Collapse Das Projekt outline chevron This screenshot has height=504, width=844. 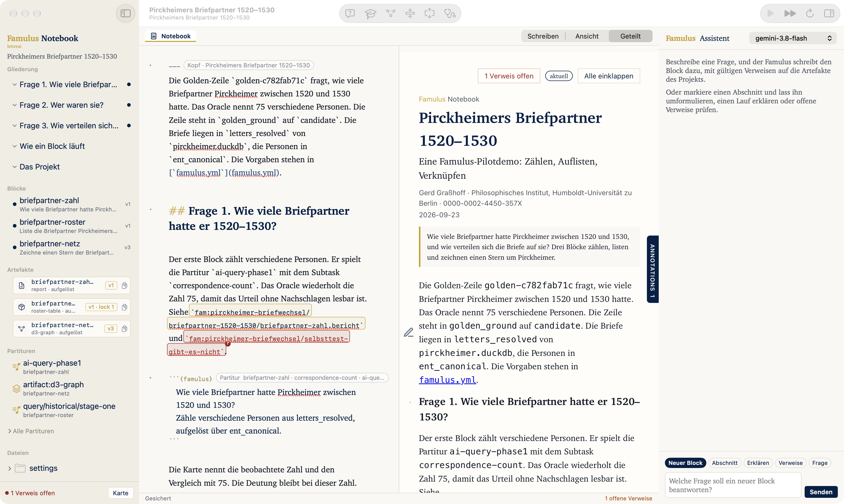[x=15, y=167]
